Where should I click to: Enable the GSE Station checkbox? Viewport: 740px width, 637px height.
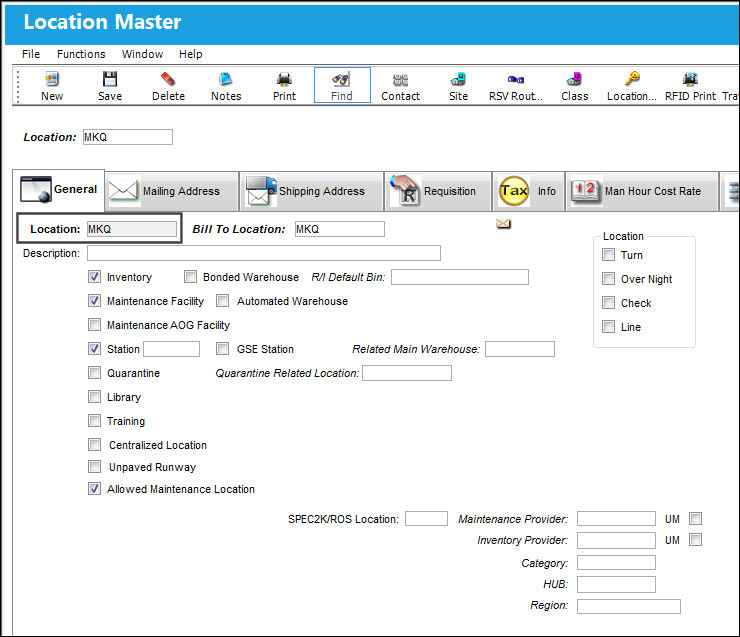(222, 349)
